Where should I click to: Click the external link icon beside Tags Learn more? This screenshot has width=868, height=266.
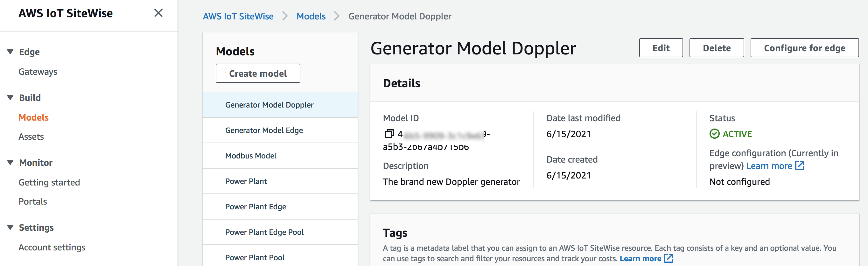668,258
